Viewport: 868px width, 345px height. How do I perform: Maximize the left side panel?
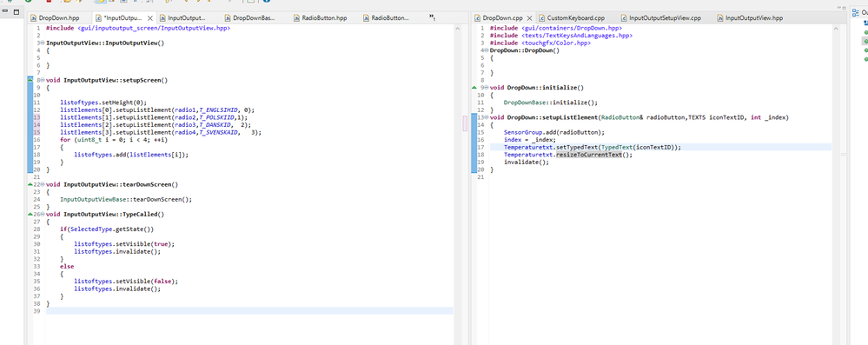coord(16,11)
